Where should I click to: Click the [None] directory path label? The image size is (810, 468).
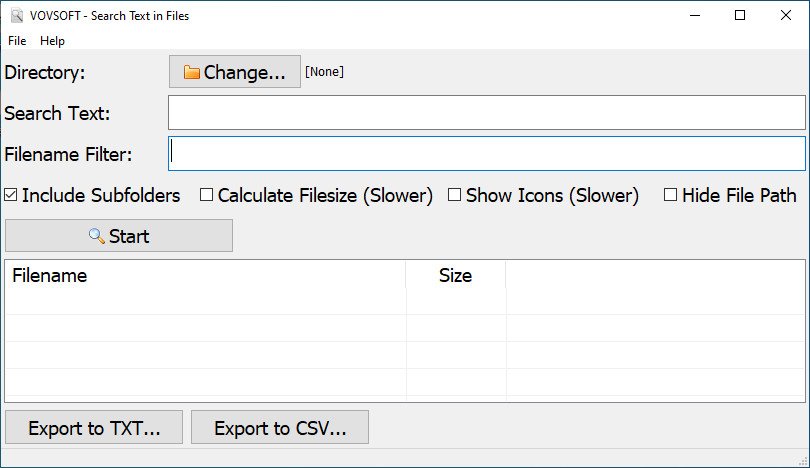click(324, 72)
